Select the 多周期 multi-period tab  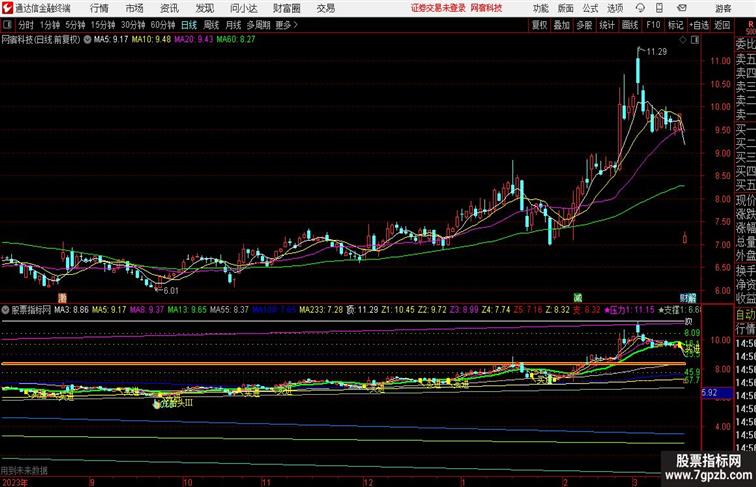(258, 25)
